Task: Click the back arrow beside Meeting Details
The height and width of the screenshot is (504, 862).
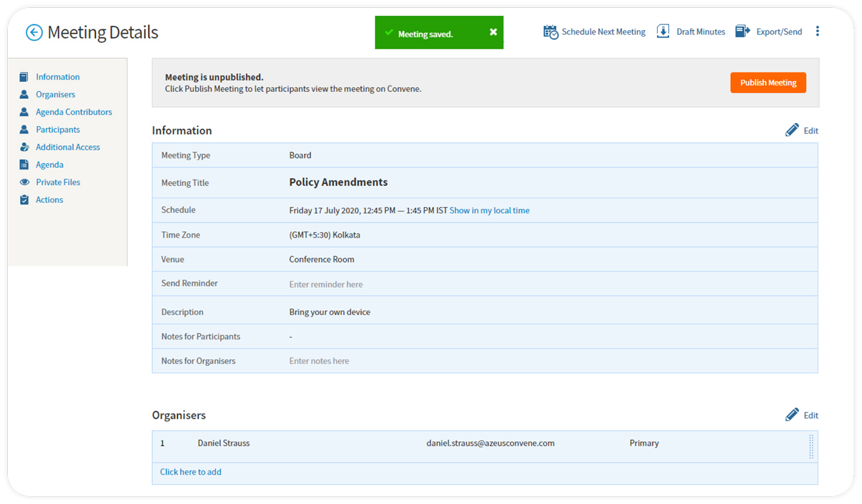Action: (x=34, y=32)
